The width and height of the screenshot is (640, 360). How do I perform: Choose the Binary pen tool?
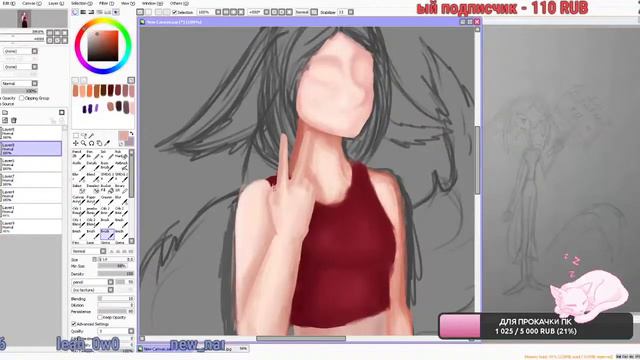(121, 189)
